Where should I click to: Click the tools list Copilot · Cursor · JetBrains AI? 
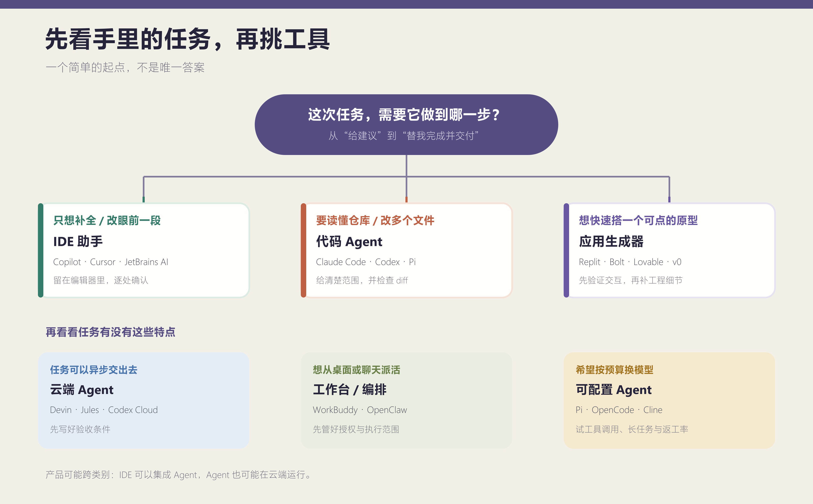(111, 262)
